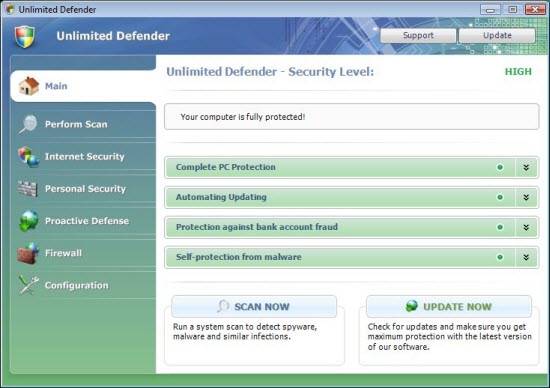Expand the Complete PC Protection section chevron
This screenshot has width=550, height=388.
pos(526,167)
